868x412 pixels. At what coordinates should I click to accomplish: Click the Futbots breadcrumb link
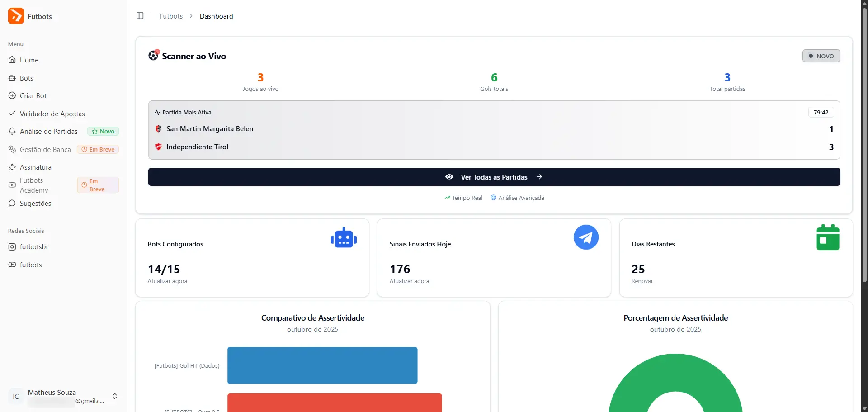(x=171, y=16)
